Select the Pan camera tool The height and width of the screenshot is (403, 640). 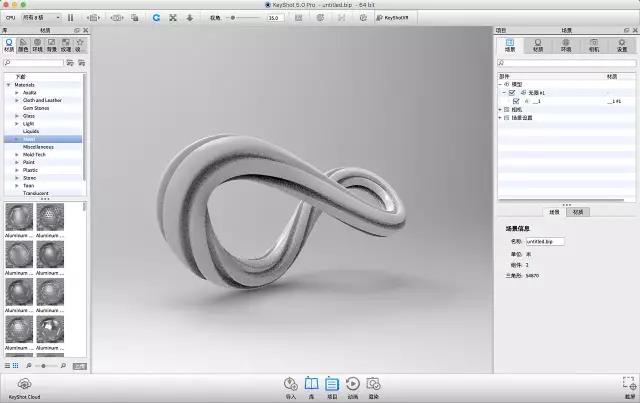point(173,18)
